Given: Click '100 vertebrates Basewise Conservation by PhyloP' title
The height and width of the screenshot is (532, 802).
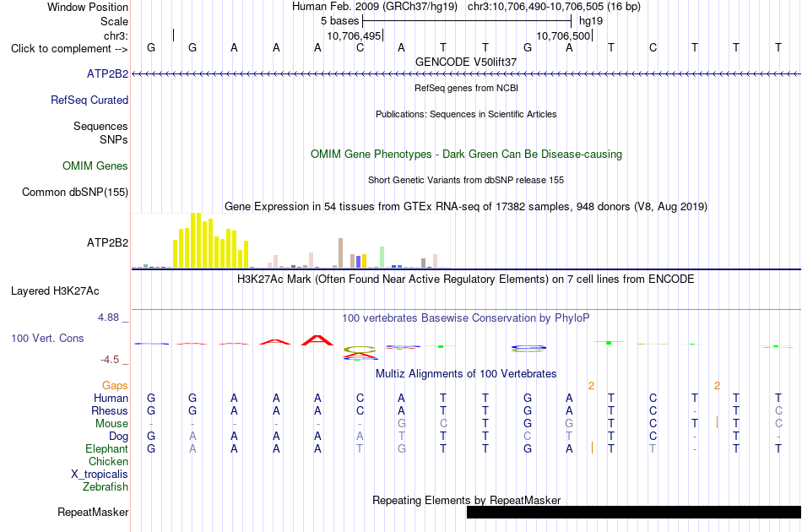Looking at the screenshot, I should (466, 318).
